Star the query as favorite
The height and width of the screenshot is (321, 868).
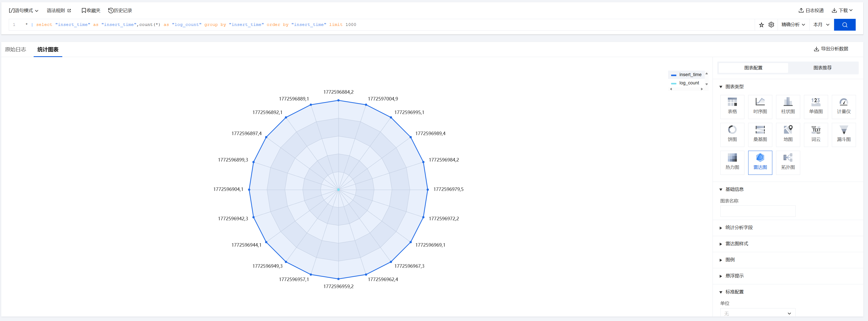761,25
